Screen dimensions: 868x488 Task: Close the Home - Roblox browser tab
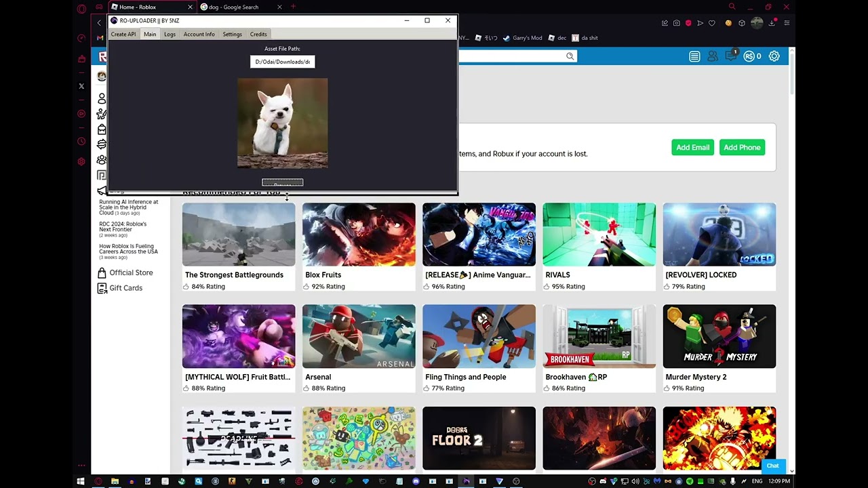pyautogui.click(x=190, y=7)
